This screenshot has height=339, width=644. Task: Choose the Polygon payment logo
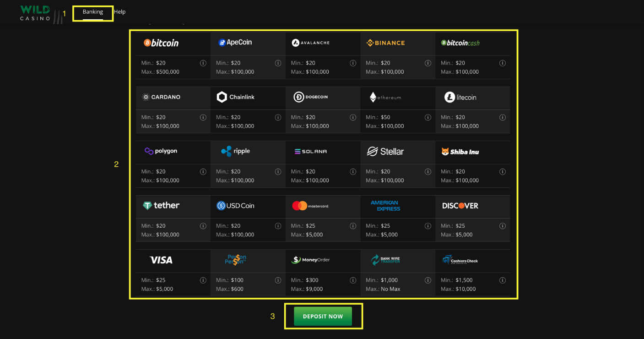point(161,151)
